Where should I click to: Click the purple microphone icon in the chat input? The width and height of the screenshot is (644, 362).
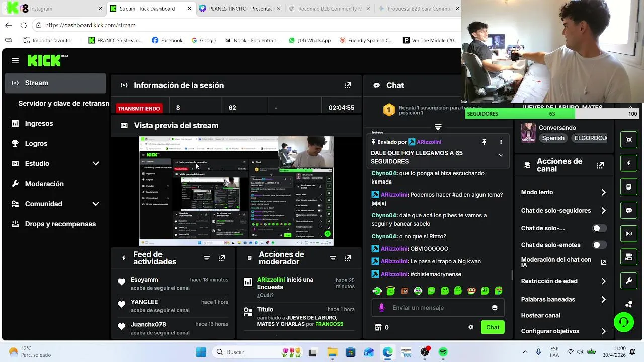point(381,308)
